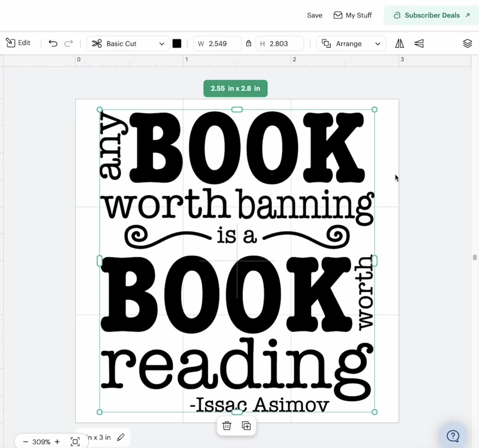Viewport: 479px width, 448px height.
Task: Click the Edit tool icon
Action: click(x=11, y=43)
